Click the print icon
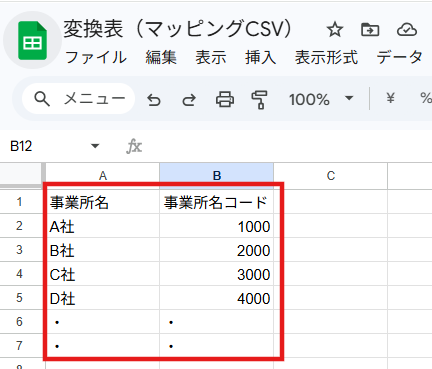The image size is (432, 369). 225,99
